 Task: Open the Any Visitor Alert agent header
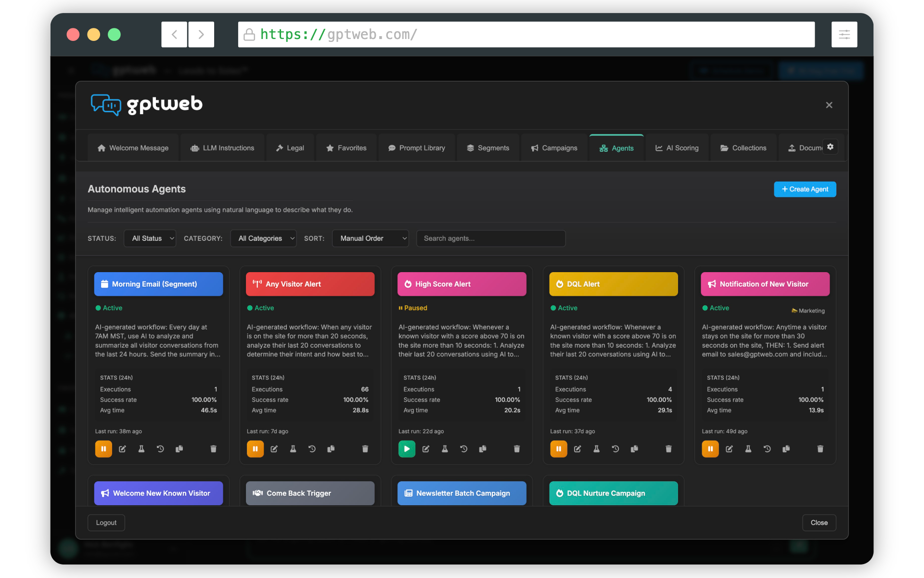[x=310, y=284]
